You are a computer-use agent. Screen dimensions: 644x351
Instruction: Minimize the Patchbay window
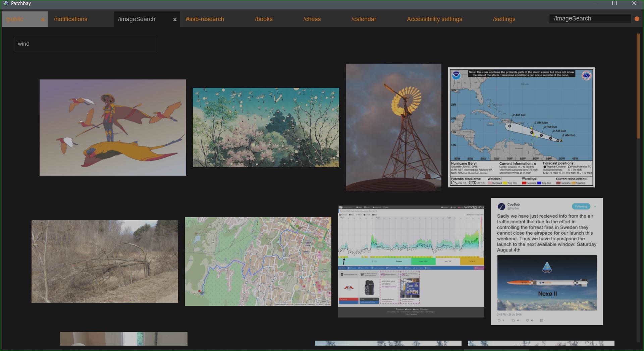(595, 3)
